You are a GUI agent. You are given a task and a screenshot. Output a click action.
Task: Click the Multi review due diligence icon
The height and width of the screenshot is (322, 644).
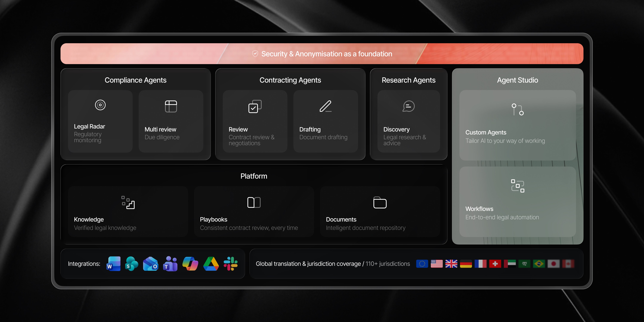tap(171, 106)
